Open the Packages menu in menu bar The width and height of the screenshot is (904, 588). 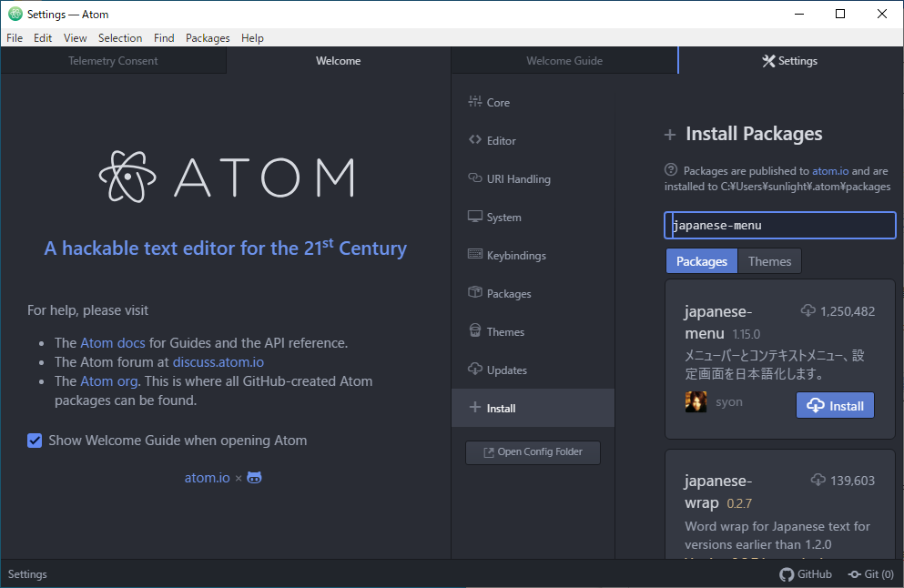(x=208, y=38)
